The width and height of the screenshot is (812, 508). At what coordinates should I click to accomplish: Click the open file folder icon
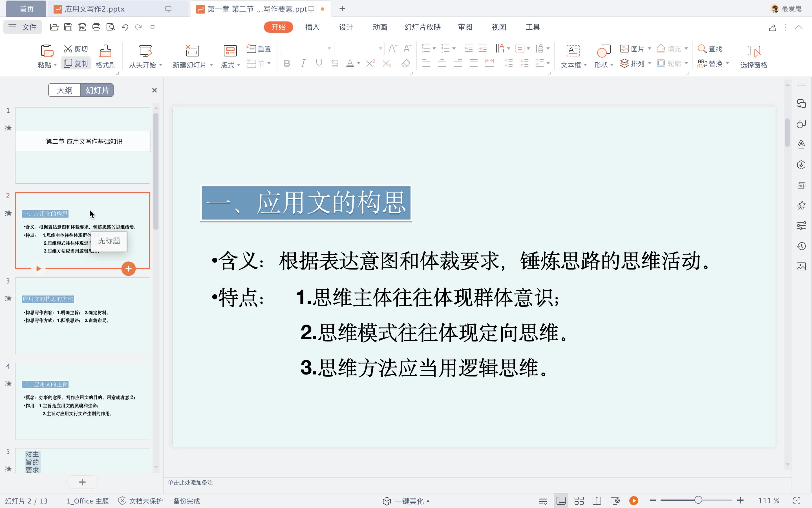point(54,27)
